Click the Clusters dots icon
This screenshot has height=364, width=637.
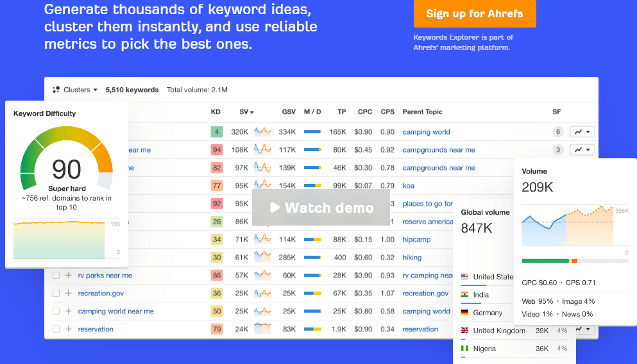56,90
